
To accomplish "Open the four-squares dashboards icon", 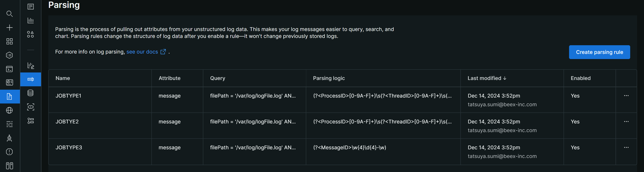I will [9, 41].
